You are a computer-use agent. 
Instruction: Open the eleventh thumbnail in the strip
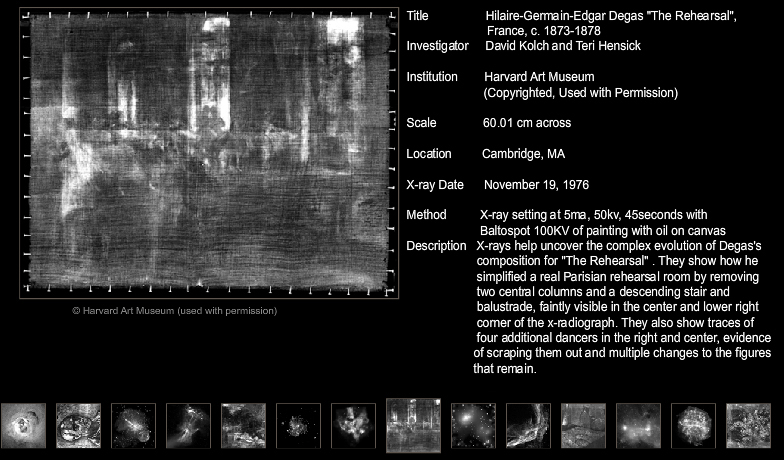(x=584, y=426)
